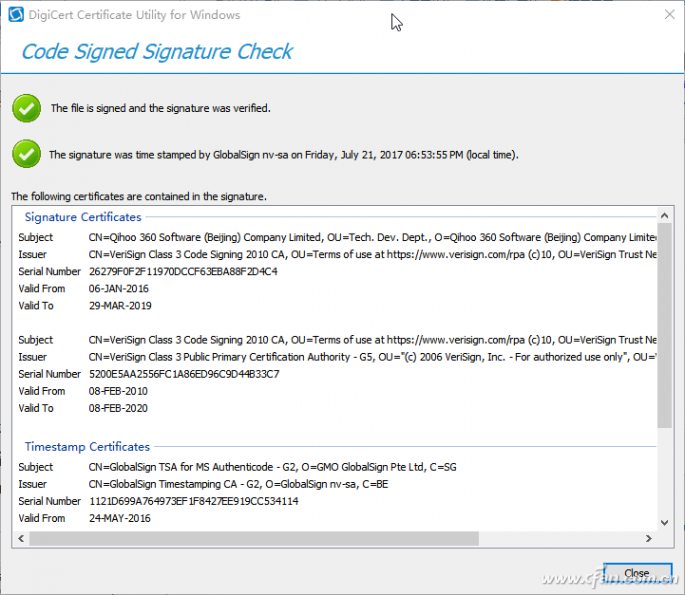
Task: Click green checkmark beside time stamped message
Action: pos(26,154)
